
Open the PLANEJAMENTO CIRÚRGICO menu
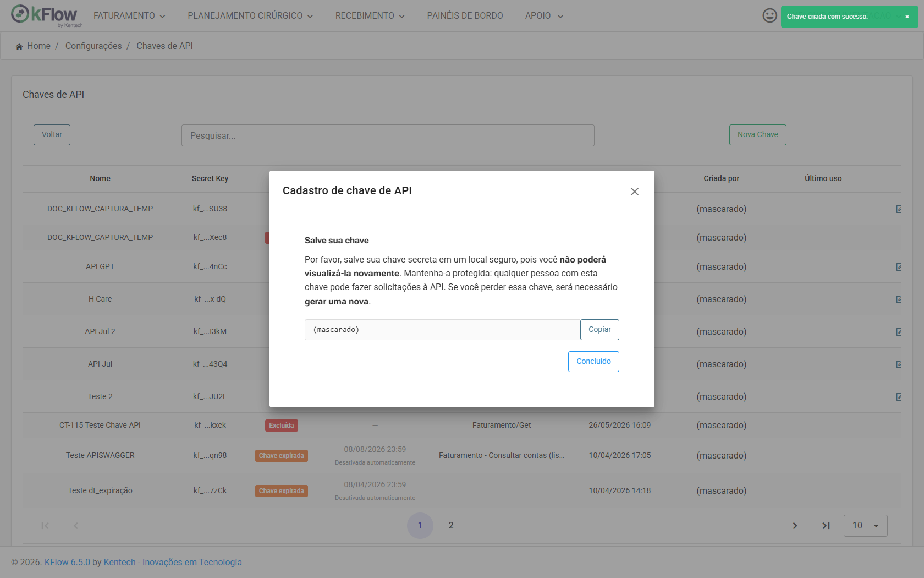[250, 16]
